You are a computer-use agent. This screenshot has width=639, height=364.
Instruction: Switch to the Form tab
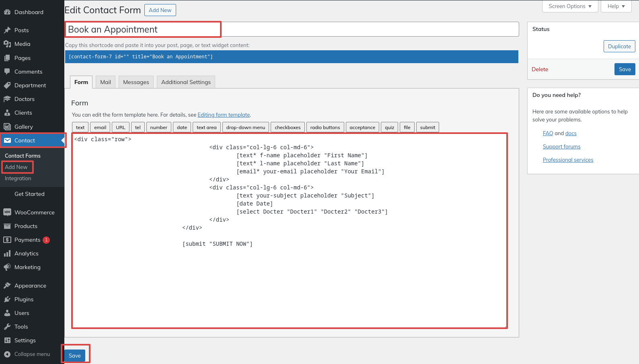tap(81, 82)
